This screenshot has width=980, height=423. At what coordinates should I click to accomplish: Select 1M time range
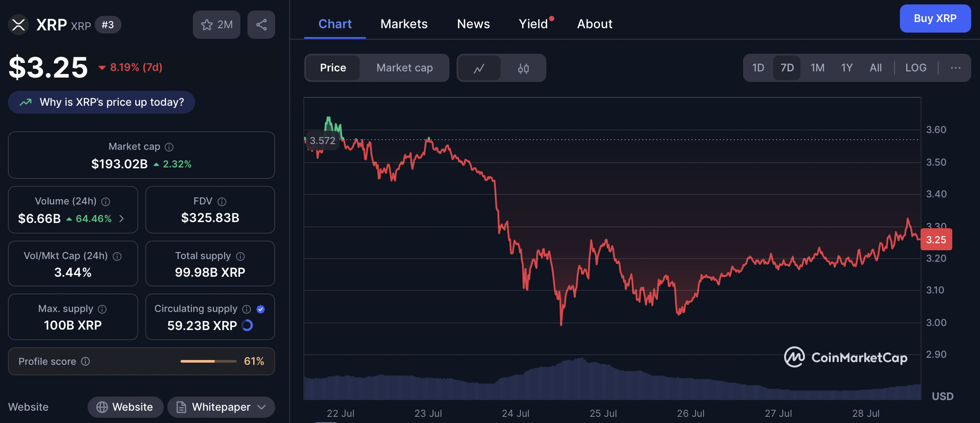[818, 68]
